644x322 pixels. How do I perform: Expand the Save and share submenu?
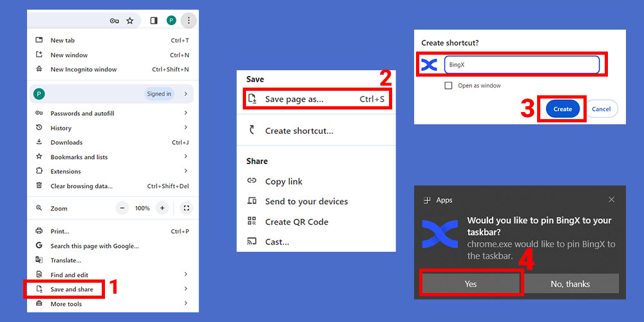[71, 289]
